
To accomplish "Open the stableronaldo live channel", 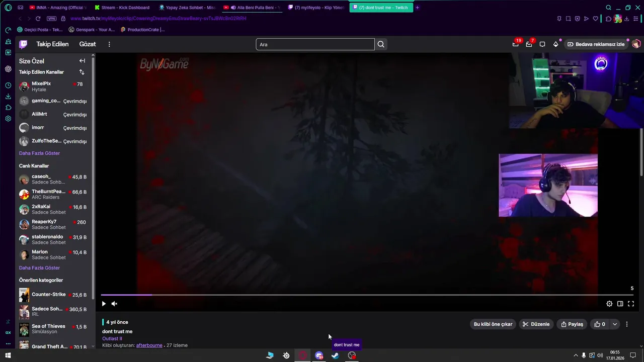I will coord(53,239).
